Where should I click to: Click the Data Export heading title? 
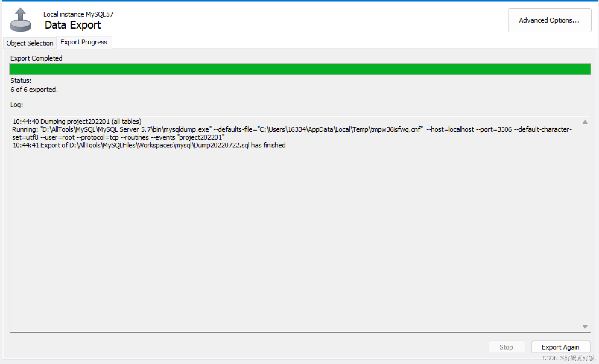73,25
